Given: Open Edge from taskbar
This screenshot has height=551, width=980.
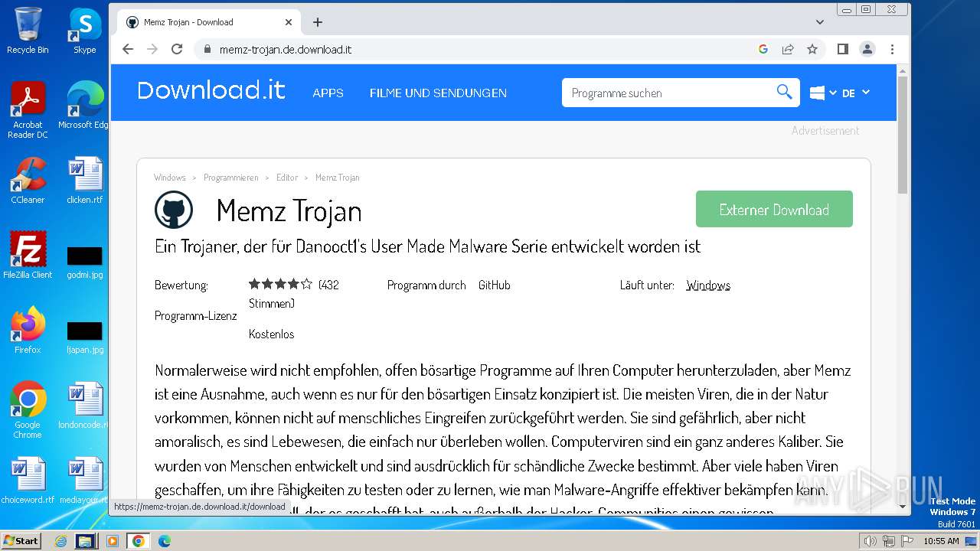Looking at the screenshot, I should pos(165,541).
